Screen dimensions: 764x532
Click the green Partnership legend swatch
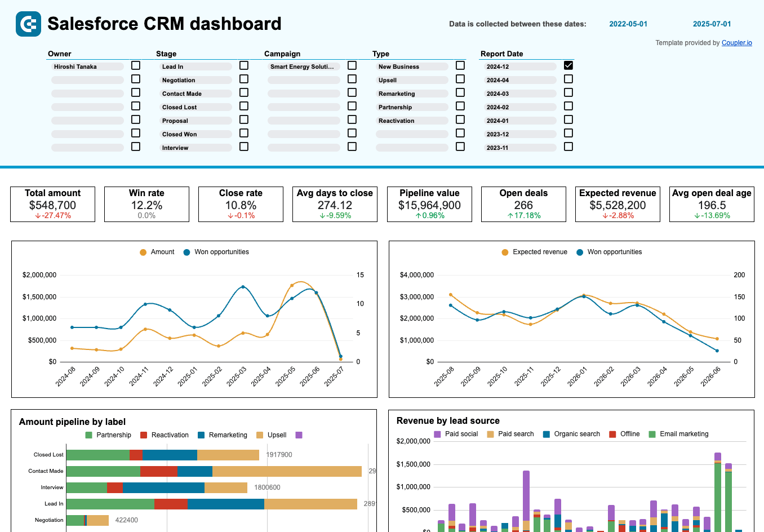88,435
